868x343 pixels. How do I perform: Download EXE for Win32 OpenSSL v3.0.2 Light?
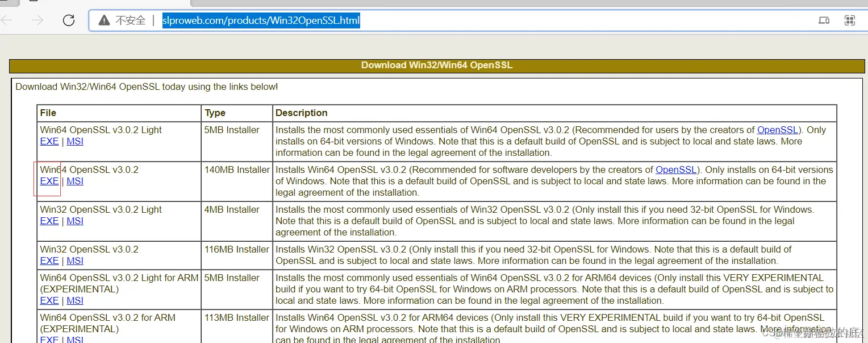click(x=49, y=221)
